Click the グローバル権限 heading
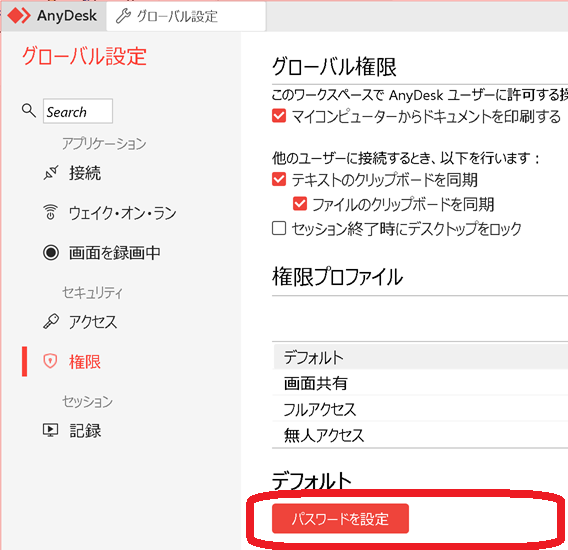This screenshot has width=568, height=550. (334, 67)
